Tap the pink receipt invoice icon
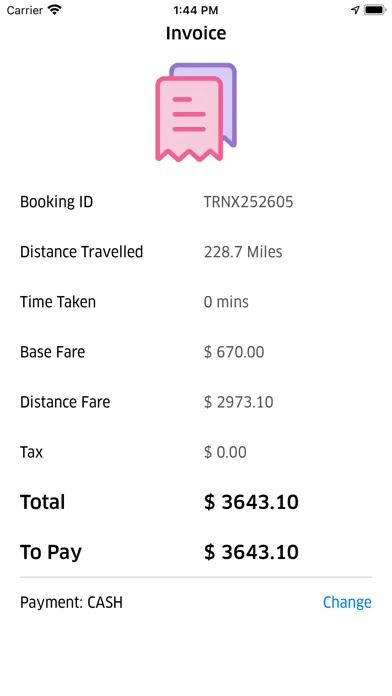Image resolution: width=392 pixels, height=696 pixels. (196, 112)
